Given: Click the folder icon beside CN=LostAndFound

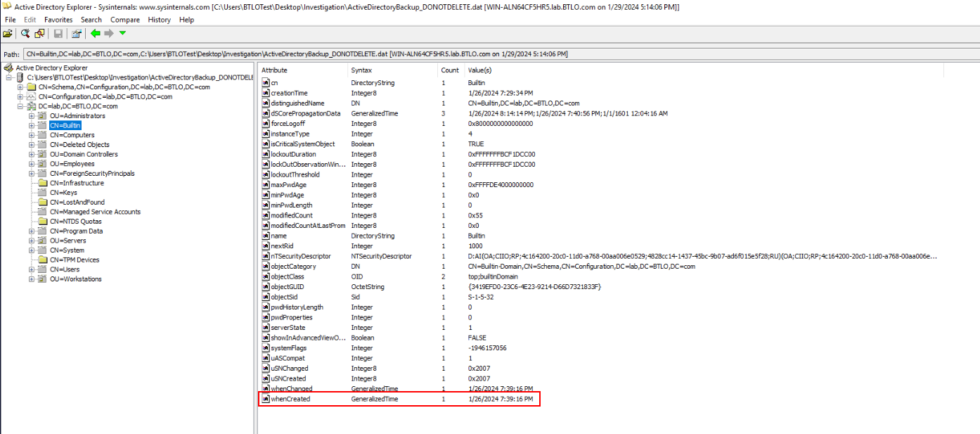Looking at the screenshot, I should 43,202.
